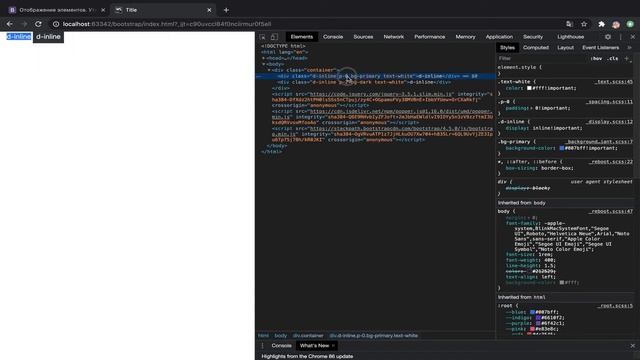The image size is (640, 360).
Task: Collapse the body element node
Action: point(263,64)
